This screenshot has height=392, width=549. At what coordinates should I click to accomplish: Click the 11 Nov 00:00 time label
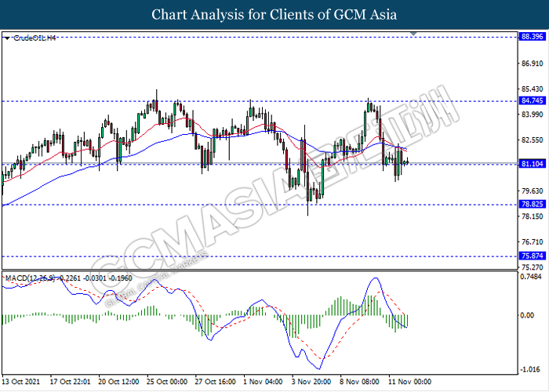(409, 382)
